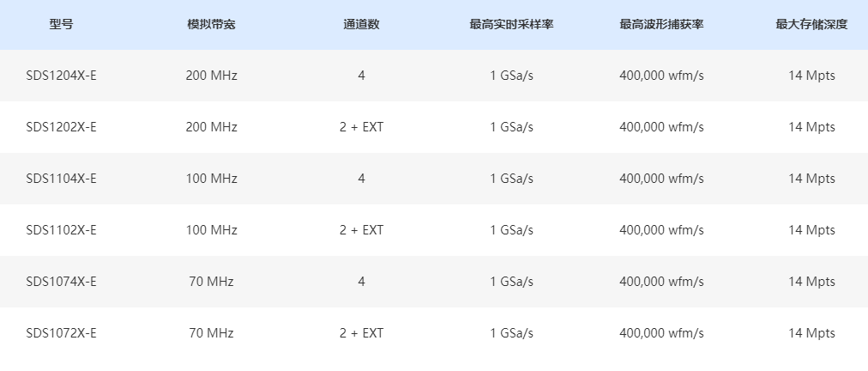
Task: Select the 通道数 column header
Action: [361, 24]
